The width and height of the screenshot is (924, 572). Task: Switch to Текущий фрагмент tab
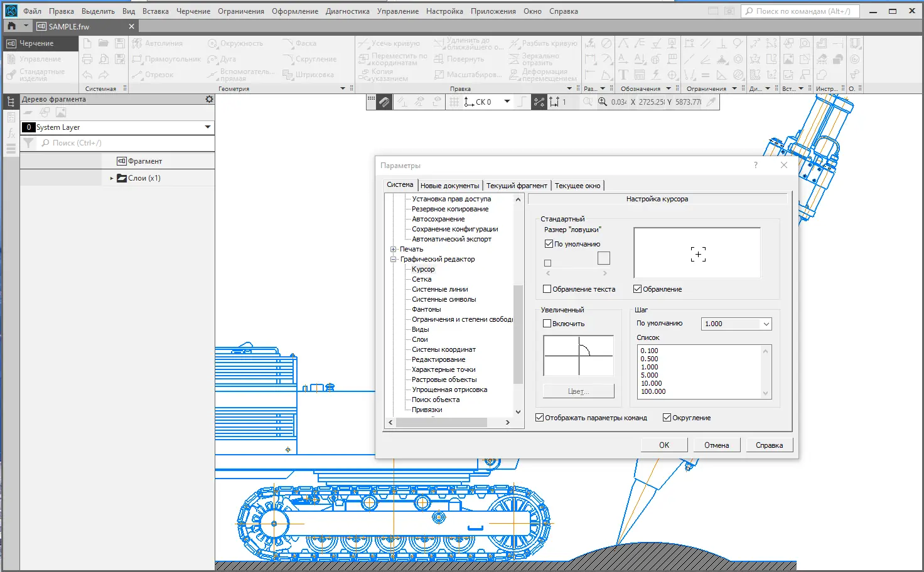tap(517, 186)
